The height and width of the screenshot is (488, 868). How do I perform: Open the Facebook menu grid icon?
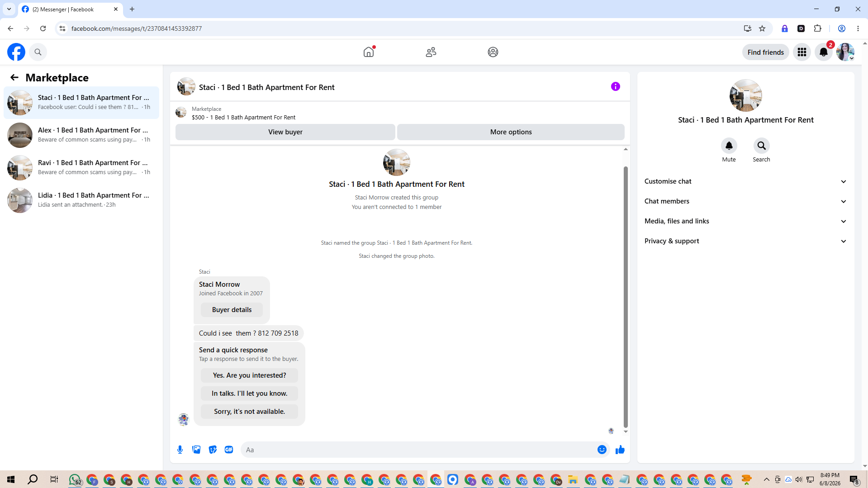tap(802, 52)
